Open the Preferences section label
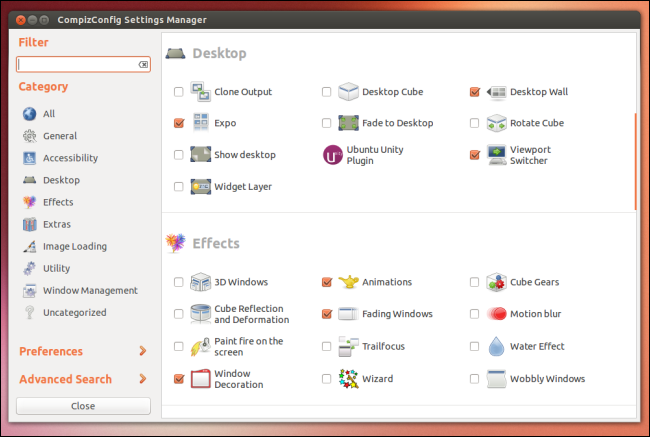 click(51, 351)
